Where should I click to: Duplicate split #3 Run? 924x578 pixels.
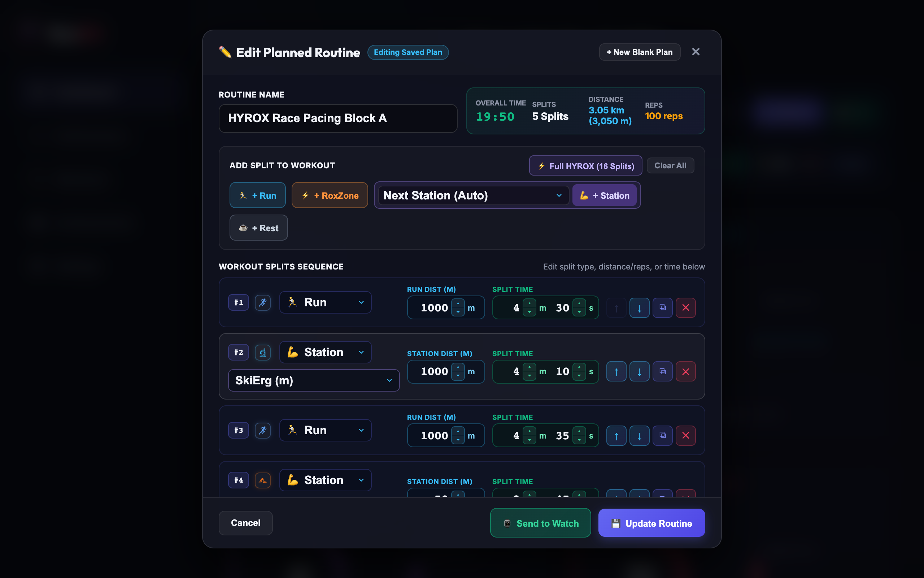click(662, 436)
